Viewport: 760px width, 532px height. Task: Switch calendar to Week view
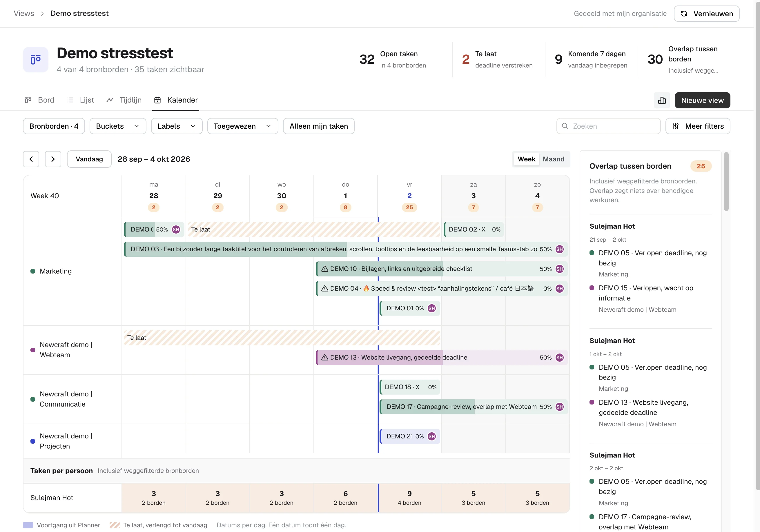point(526,159)
